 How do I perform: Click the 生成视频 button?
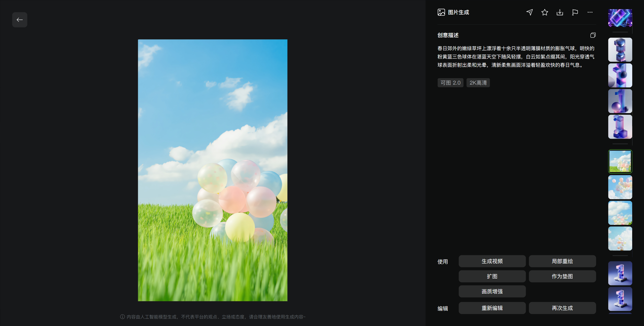point(492,261)
